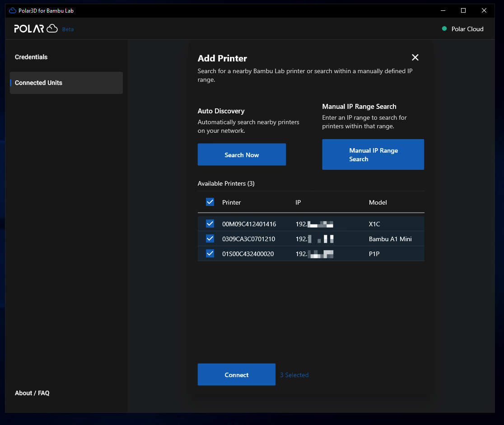Click the Bambu A1 Mini model cell

click(x=390, y=239)
